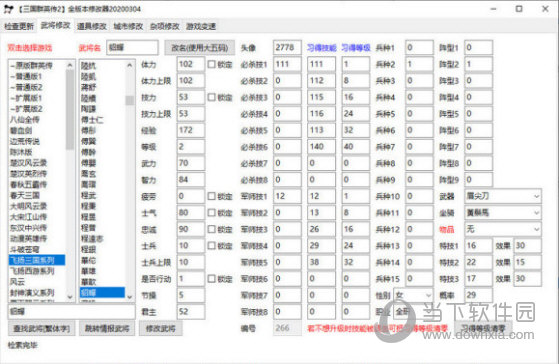
Task: Switch to the 道具修改 tab
Action: click(x=92, y=26)
